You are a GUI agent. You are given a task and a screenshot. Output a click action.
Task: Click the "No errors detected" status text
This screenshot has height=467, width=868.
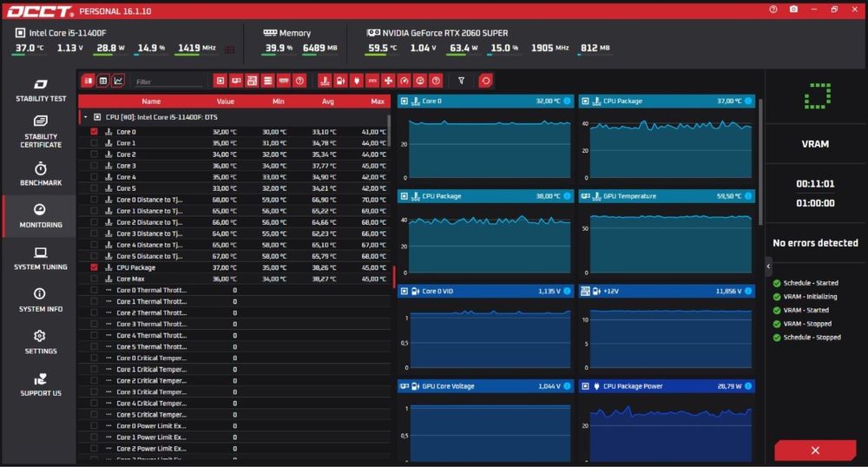(x=815, y=243)
